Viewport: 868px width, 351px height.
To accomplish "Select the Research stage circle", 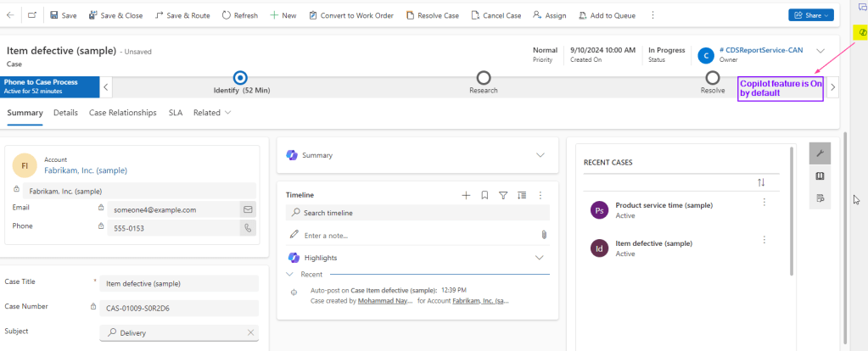I will point(484,78).
